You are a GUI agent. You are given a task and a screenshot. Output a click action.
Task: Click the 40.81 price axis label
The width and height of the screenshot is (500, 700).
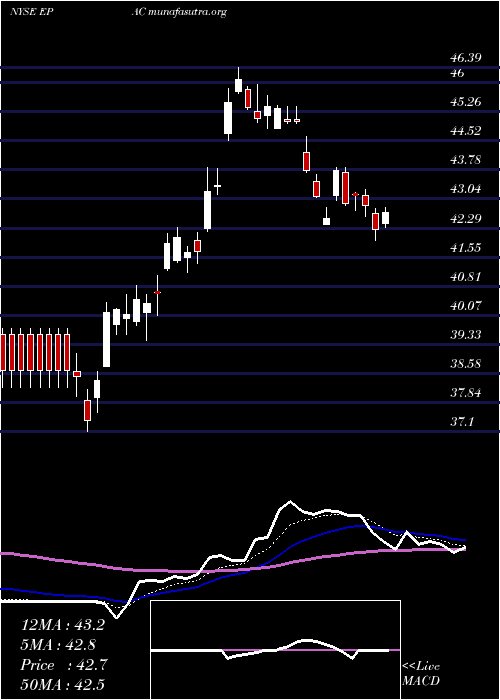[466, 277]
